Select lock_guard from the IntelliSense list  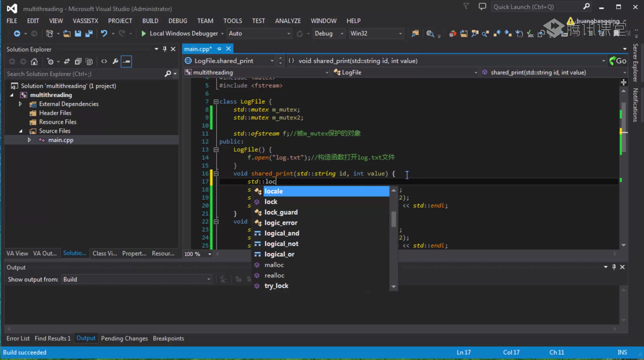(281, 212)
